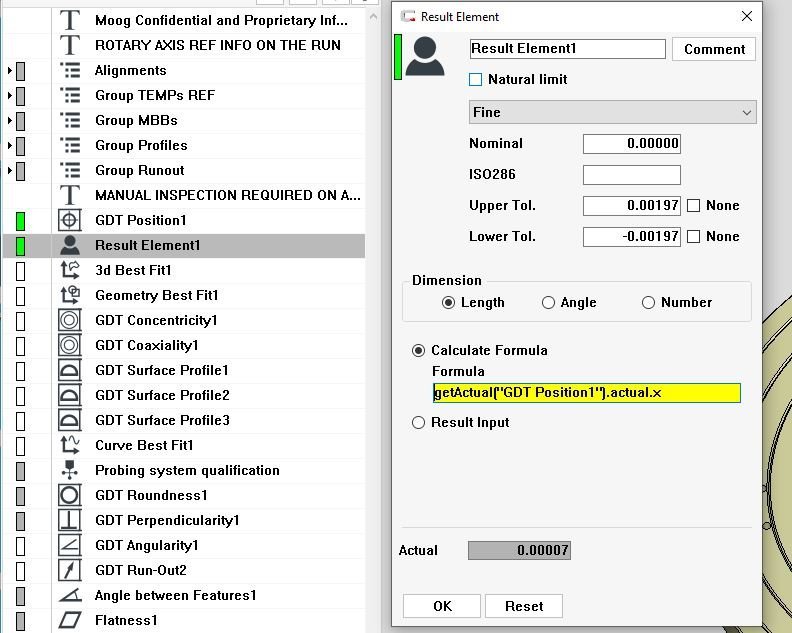
Task: Click the Upper Tol. value field
Action: click(x=631, y=206)
